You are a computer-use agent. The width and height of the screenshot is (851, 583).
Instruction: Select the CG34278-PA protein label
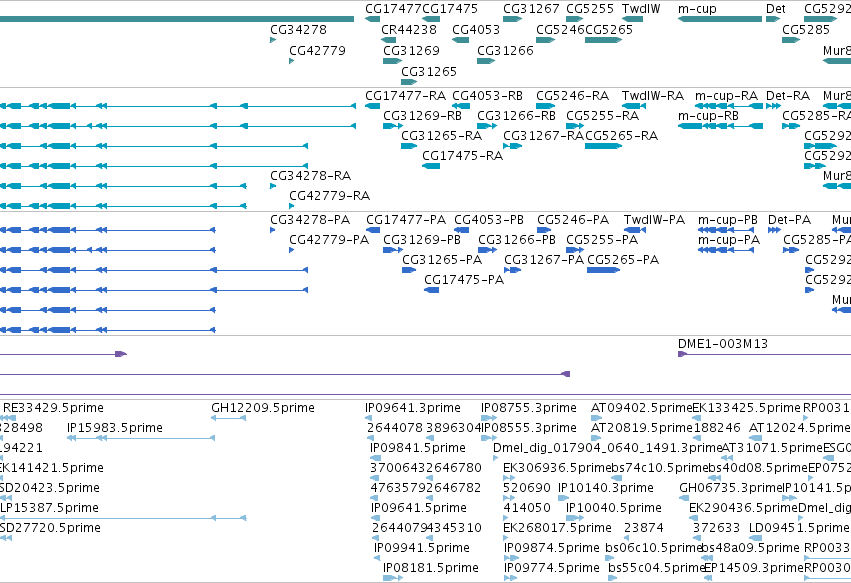point(310,220)
